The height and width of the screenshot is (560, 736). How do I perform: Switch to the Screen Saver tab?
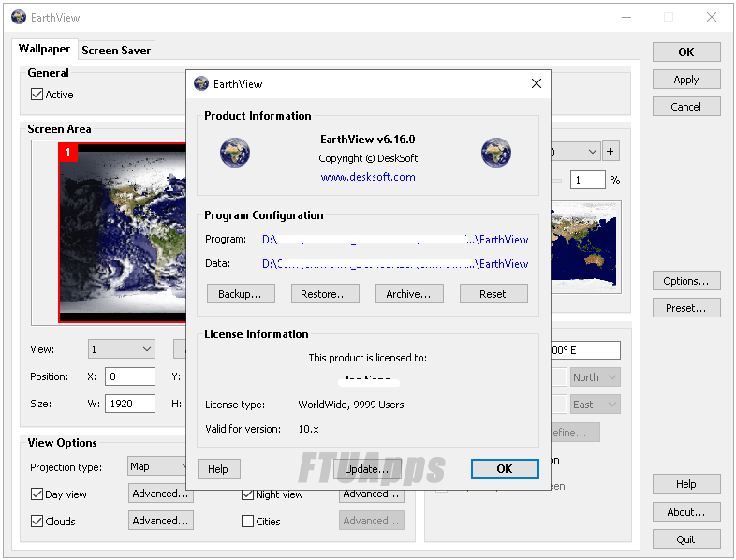(x=116, y=50)
